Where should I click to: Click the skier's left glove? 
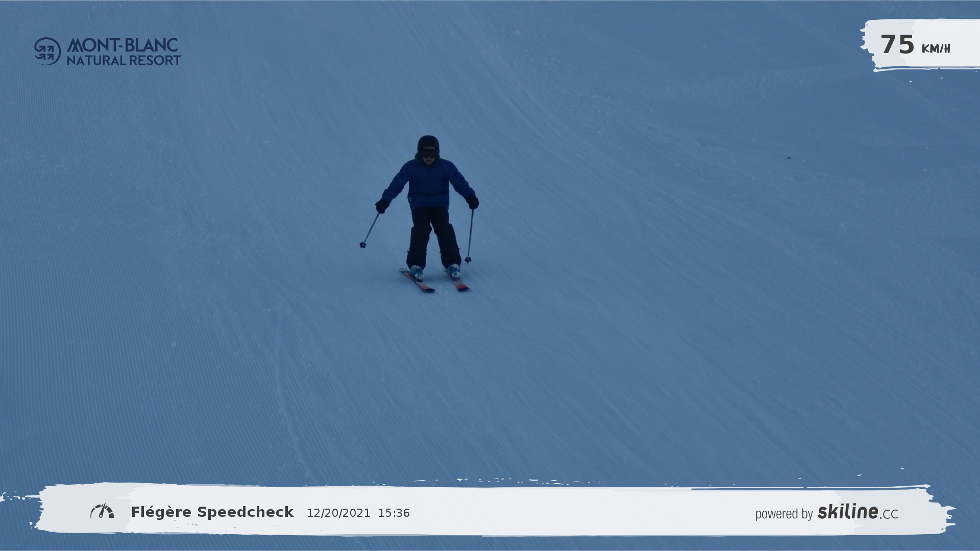point(382,206)
